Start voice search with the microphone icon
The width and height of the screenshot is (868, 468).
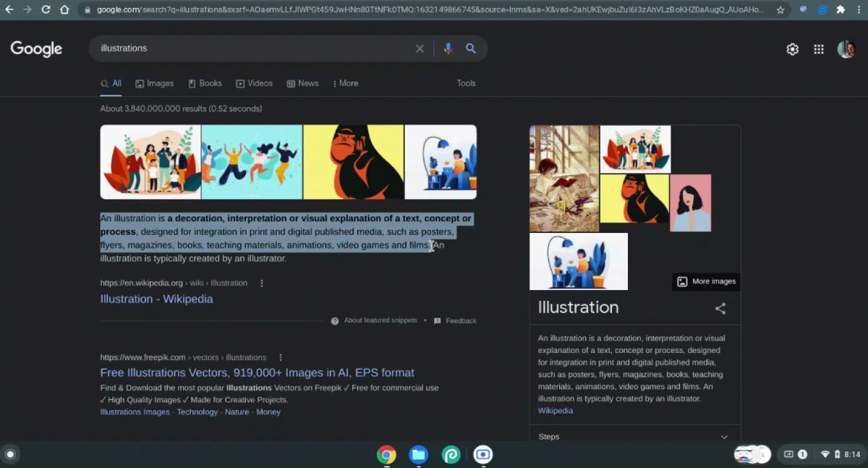(x=448, y=48)
